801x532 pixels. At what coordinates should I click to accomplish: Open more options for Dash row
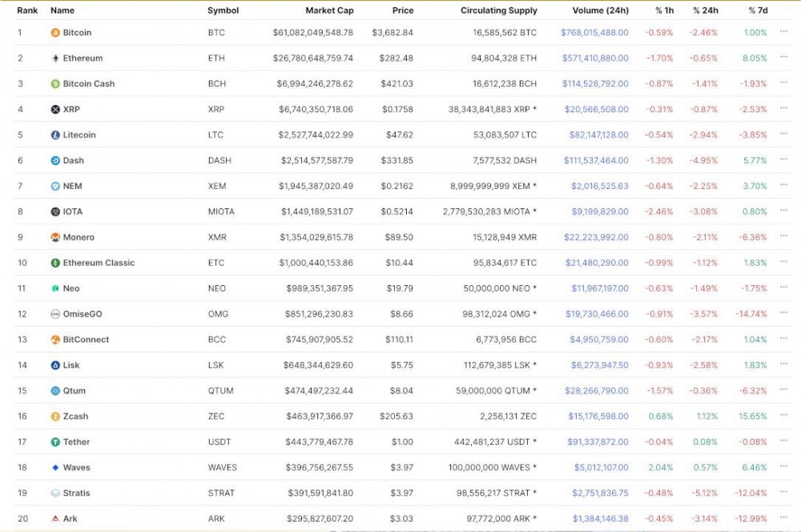[783, 159]
